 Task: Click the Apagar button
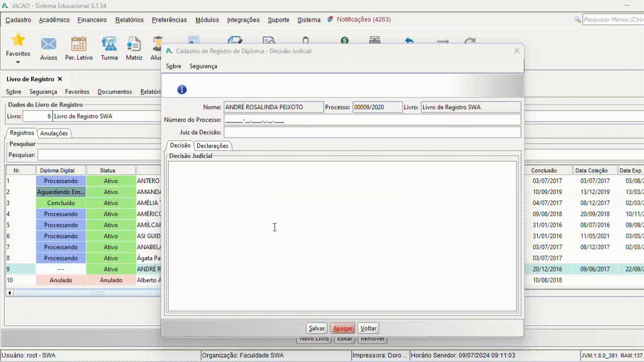(343, 328)
